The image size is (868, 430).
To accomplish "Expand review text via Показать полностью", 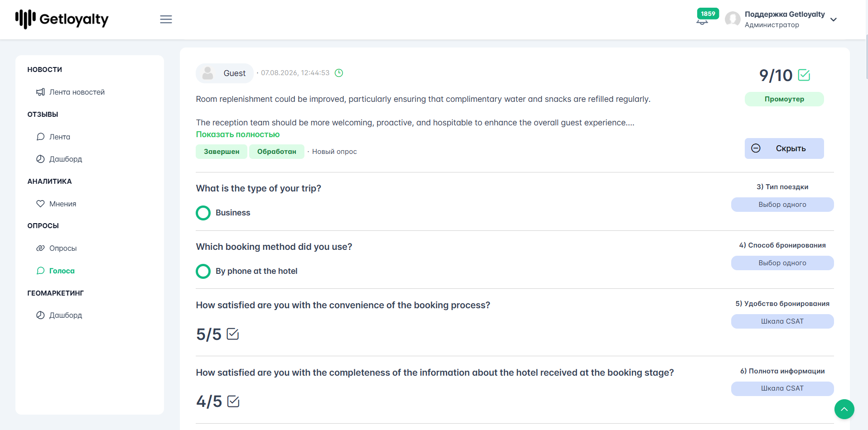I will click(x=238, y=134).
